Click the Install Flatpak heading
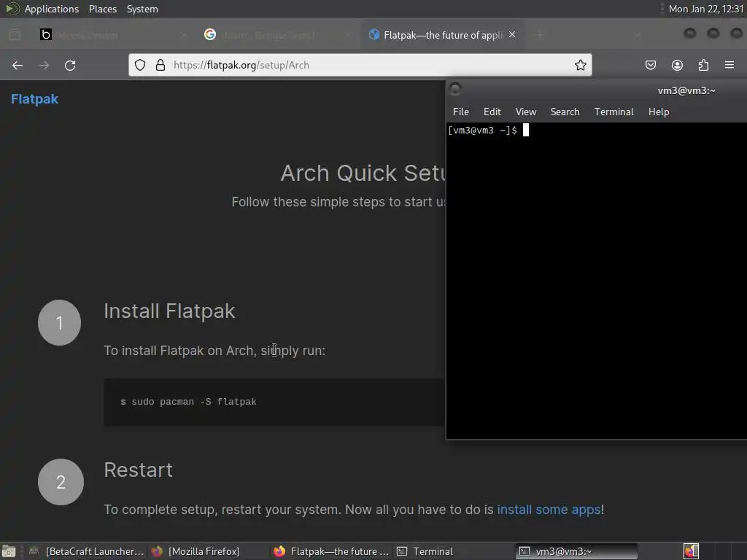The height and width of the screenshot is (560, 747). [x=169, y=311]
